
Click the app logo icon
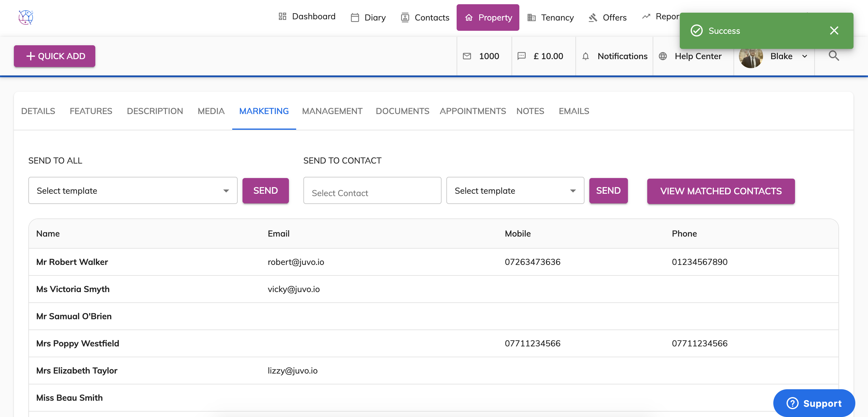[26, 17]
